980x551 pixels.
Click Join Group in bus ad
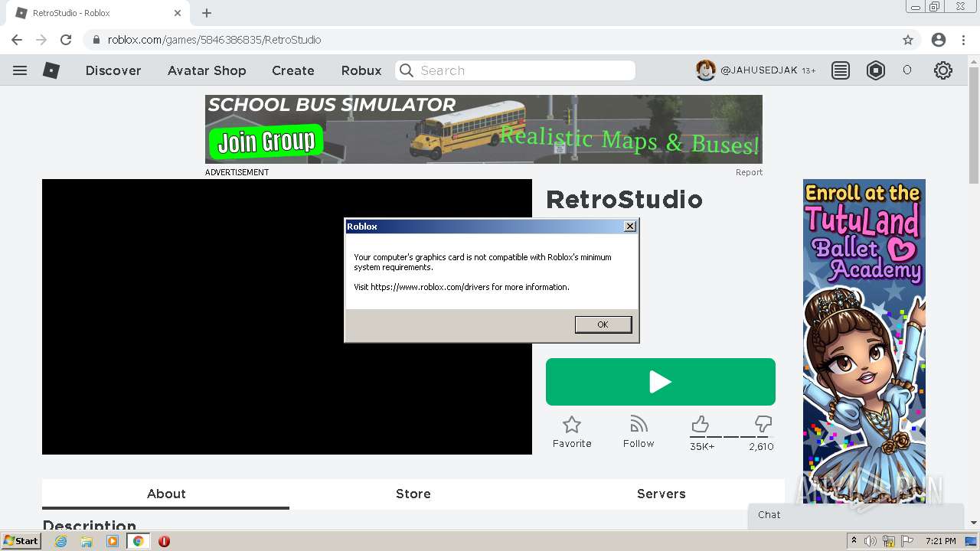(x=266, y=142)
